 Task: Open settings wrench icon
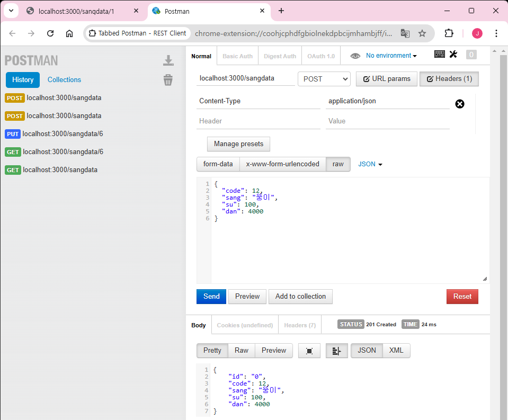point(453,54)
